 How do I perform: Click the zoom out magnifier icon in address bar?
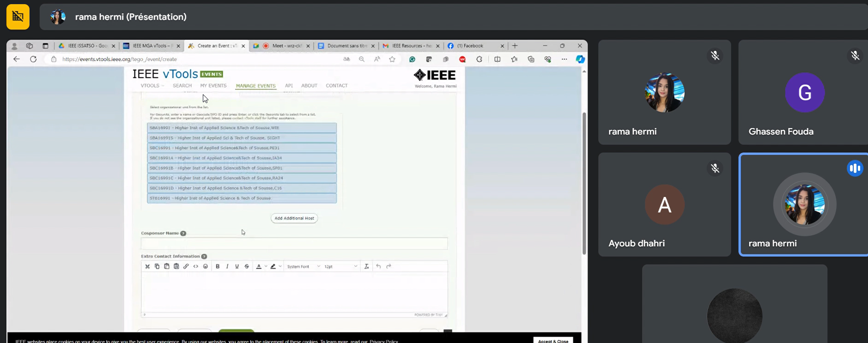362,59
